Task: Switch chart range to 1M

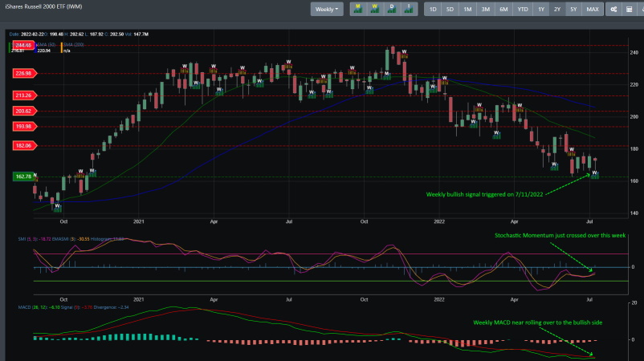Action: pos(468,9)
